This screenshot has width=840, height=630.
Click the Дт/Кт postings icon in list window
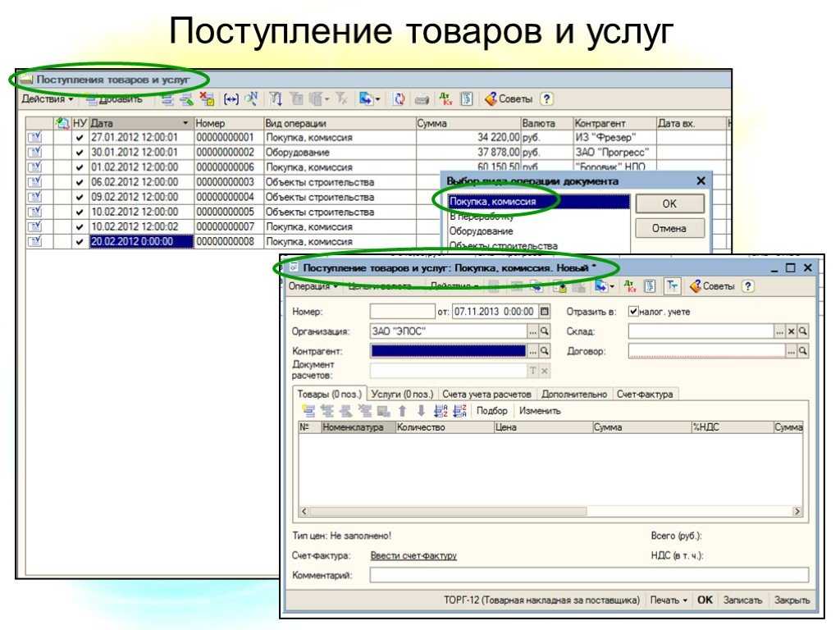(445, 99)
